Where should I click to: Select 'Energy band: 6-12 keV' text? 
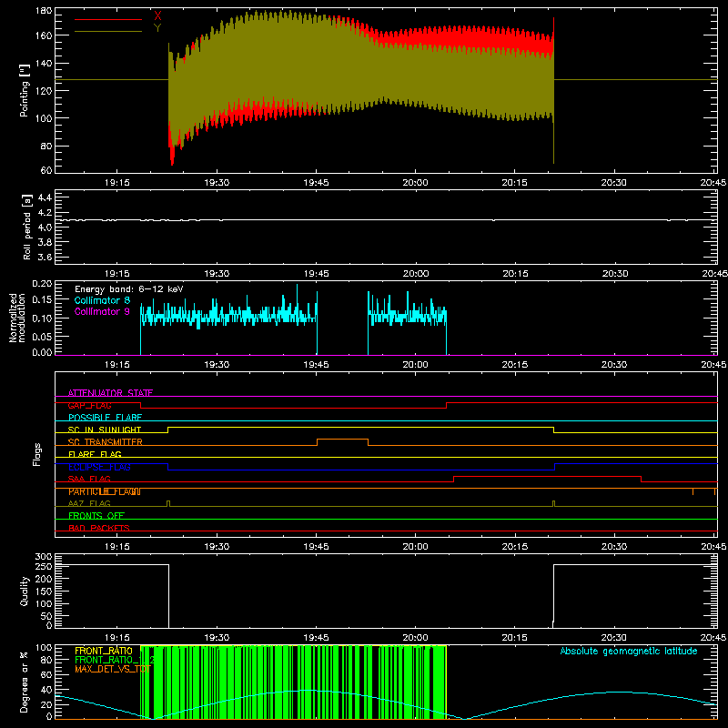coord(129,289)
